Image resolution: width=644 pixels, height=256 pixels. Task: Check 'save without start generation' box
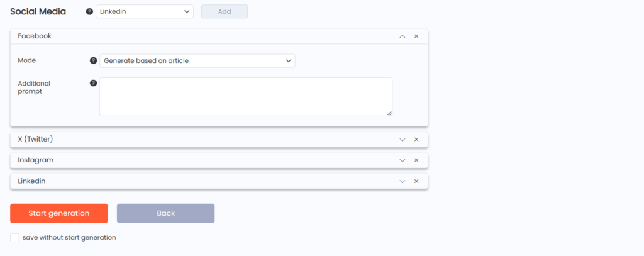point(15,238)
